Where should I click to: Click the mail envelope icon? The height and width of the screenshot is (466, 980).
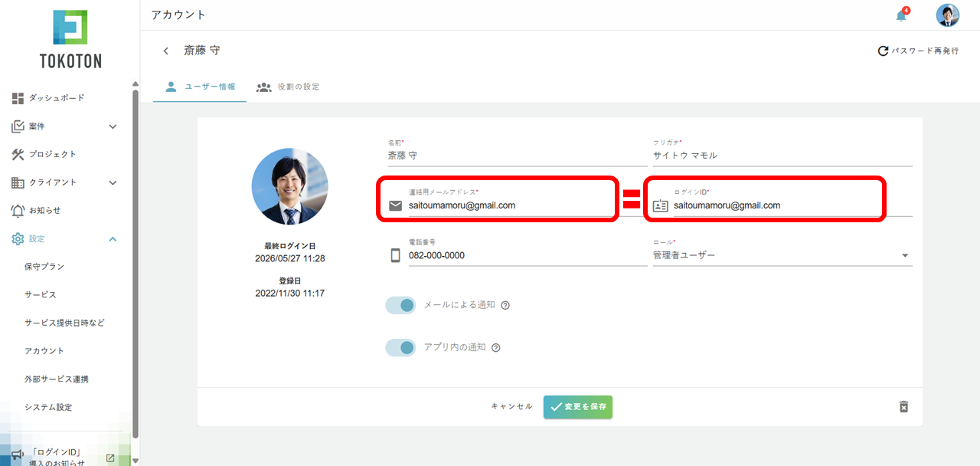click(395, 205)
